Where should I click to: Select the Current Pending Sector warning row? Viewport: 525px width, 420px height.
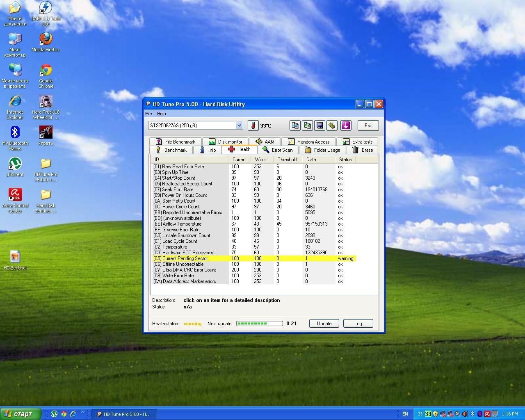pyautogui.click(x=254, y=258)
